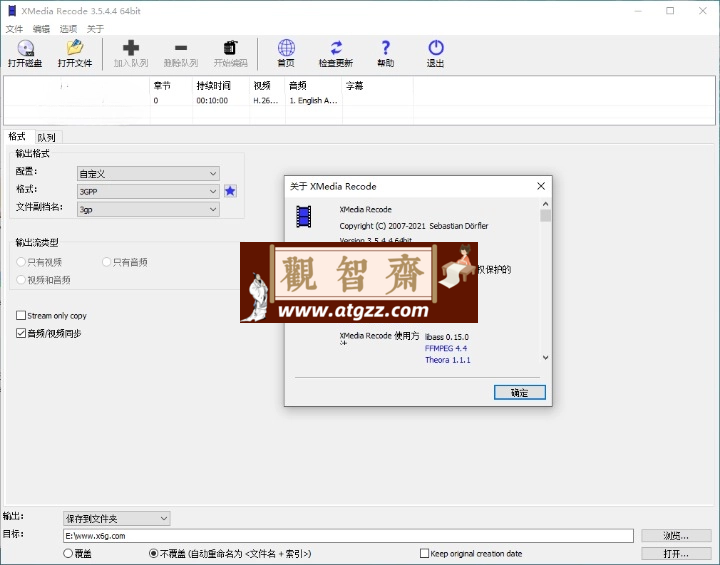Click the Exit (退出) power icon
Viewport: 720px width, 565px height.
[436, 48]
